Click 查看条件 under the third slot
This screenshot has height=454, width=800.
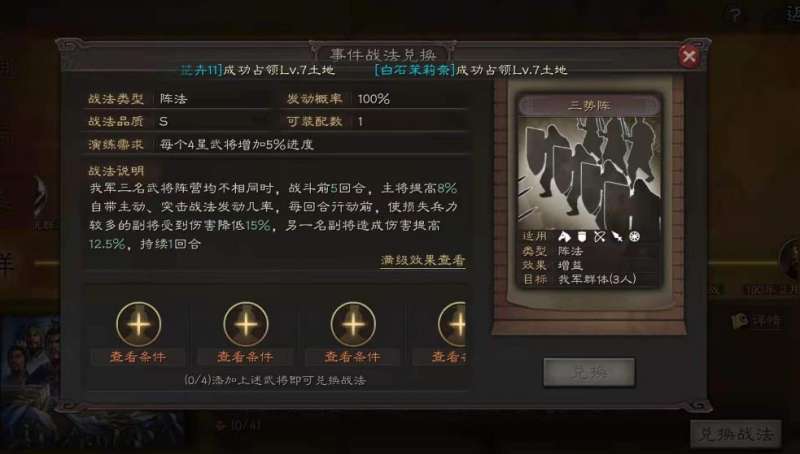(353, 357)
